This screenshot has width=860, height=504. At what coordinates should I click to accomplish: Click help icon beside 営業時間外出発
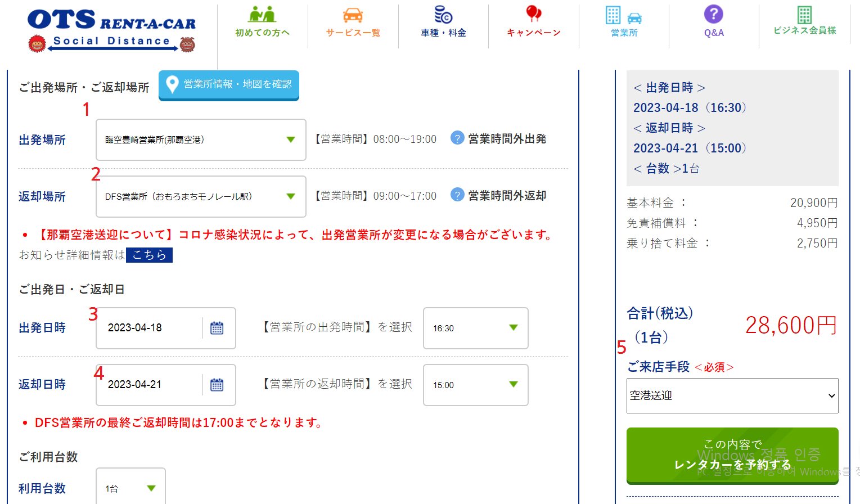[457, 138]
